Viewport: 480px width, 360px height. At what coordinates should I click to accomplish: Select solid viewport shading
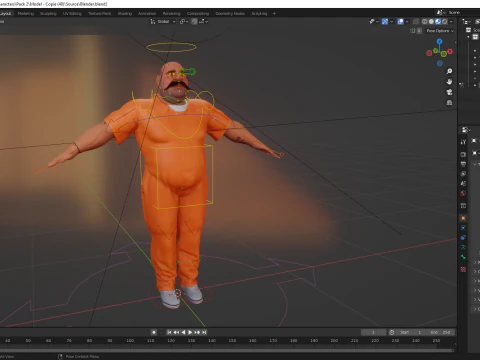click(x=431, y=21)
